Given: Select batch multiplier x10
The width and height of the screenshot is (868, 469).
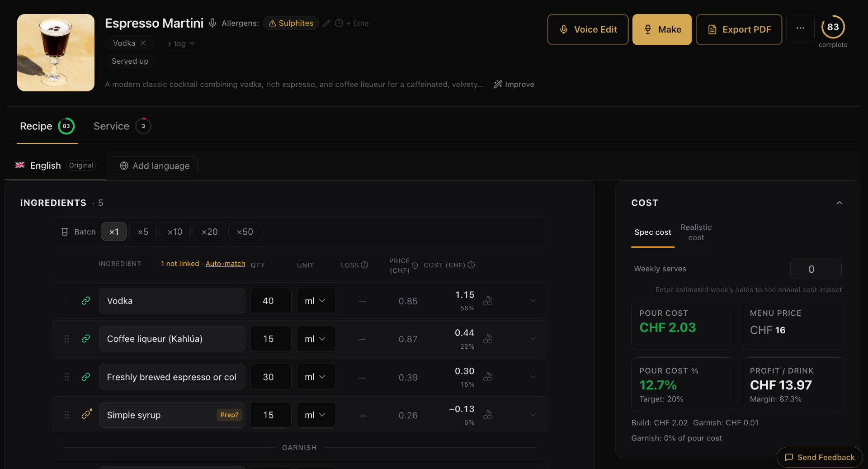Looking at the screenshot, I should coord(175,232).
